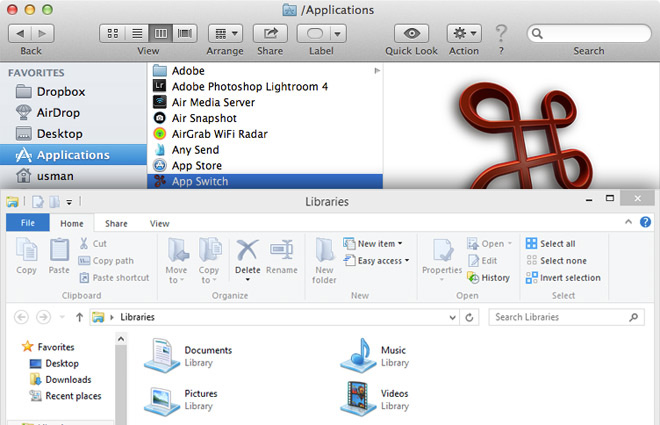Switch Finder to column view
660x425 pixels.
(x=160, y=34)
